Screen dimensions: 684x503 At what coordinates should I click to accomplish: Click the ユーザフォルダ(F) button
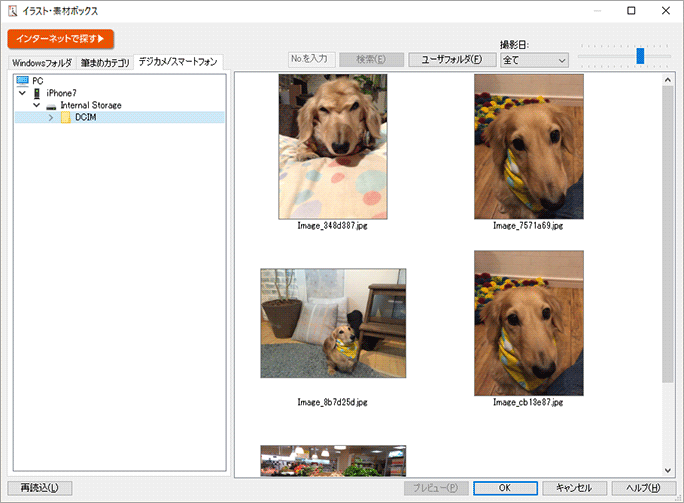point(451,59)
